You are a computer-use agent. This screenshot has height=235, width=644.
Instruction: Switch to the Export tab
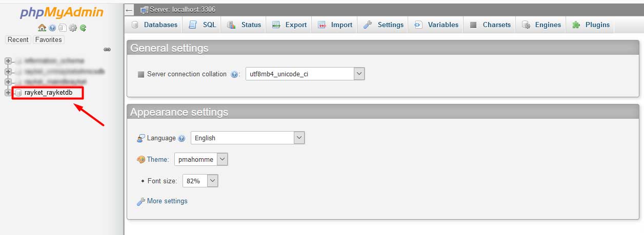(289, 25)
